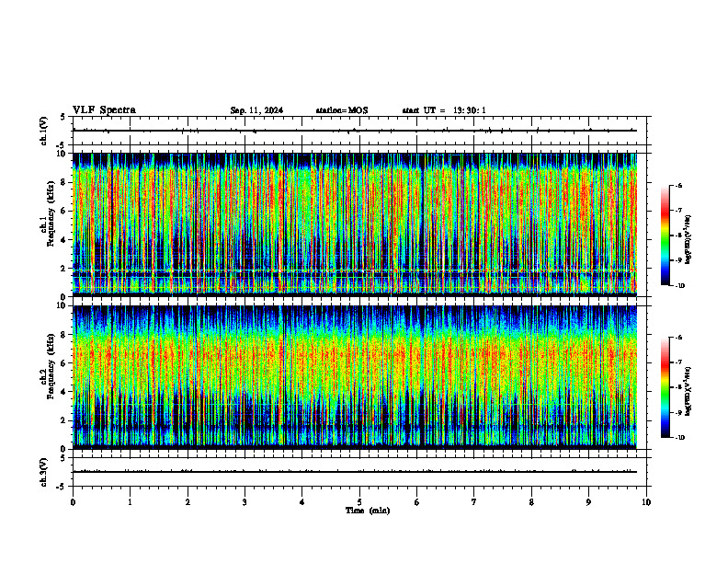Click time axis tick label "0"
728x563 pixels.
click(73, 502)
